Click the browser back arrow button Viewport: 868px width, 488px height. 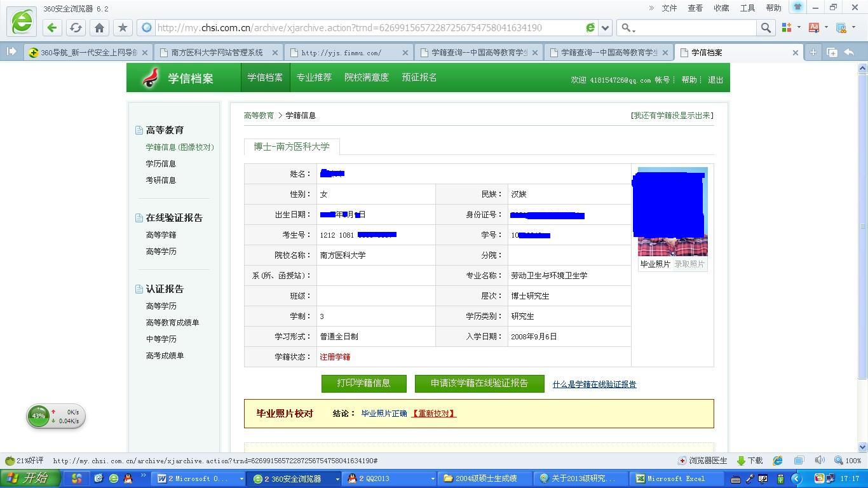52,27
